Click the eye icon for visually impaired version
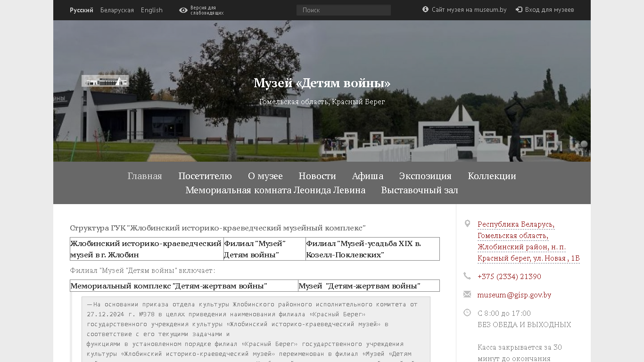 tap(183, 10)
